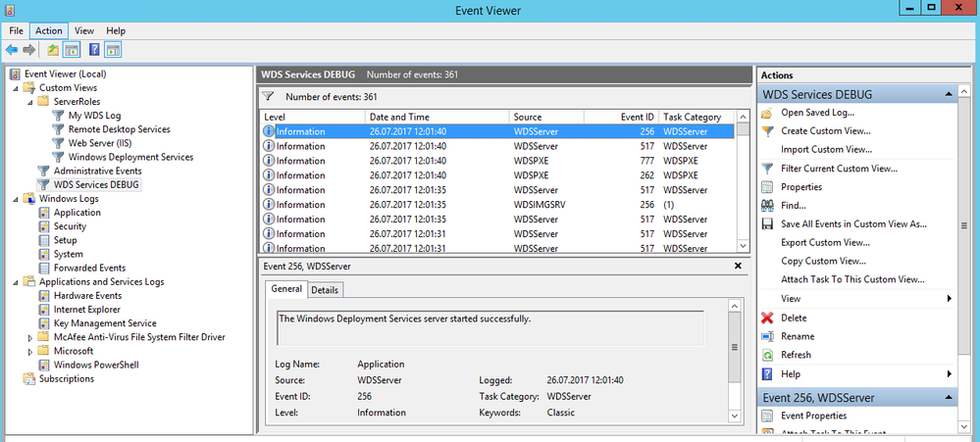Image resolution: width=980 pixels, height=442 pixels.
Task: Click the red Delete X icon
Action: coord(767,318)
